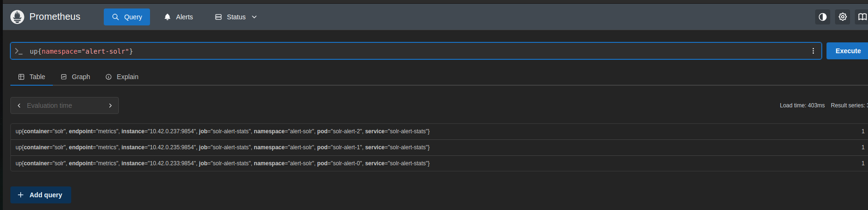The width and height of the screenshot is (868, 210).
Task: Click the Load time 403ms text
Action: [802, 105]
